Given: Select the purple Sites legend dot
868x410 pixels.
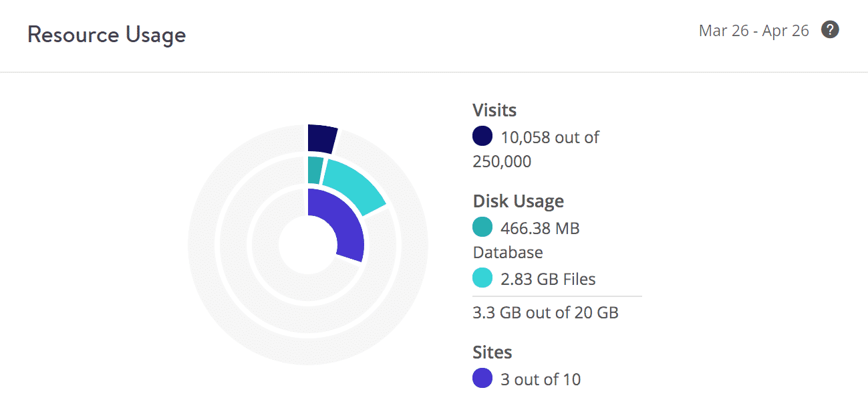Looking at the screenshot, I should [x=482, y=379].
